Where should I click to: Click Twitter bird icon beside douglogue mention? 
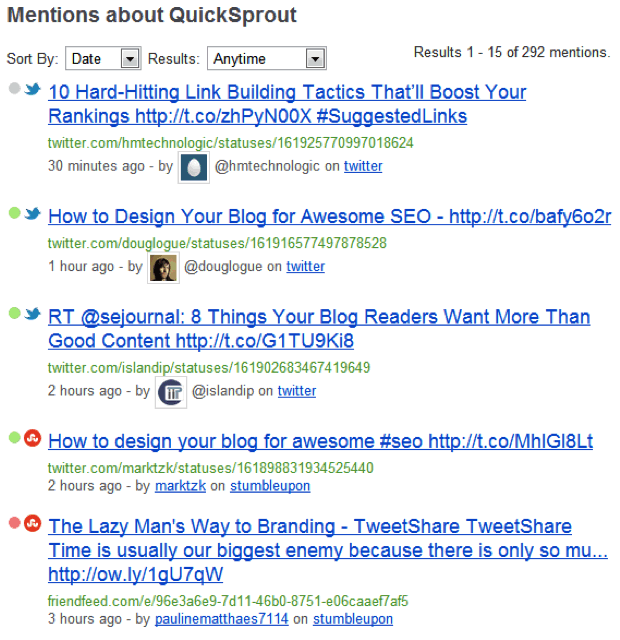point(33,214)
